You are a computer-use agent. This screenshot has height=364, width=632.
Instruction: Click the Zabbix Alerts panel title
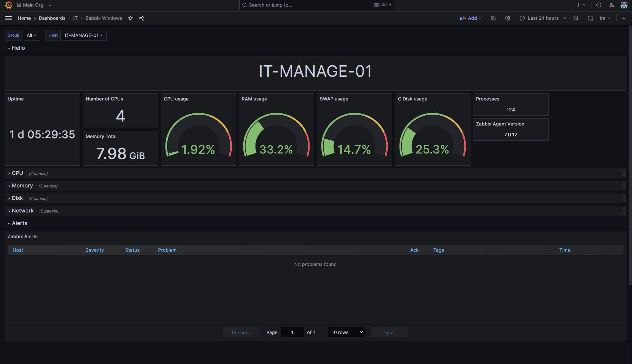22,237
